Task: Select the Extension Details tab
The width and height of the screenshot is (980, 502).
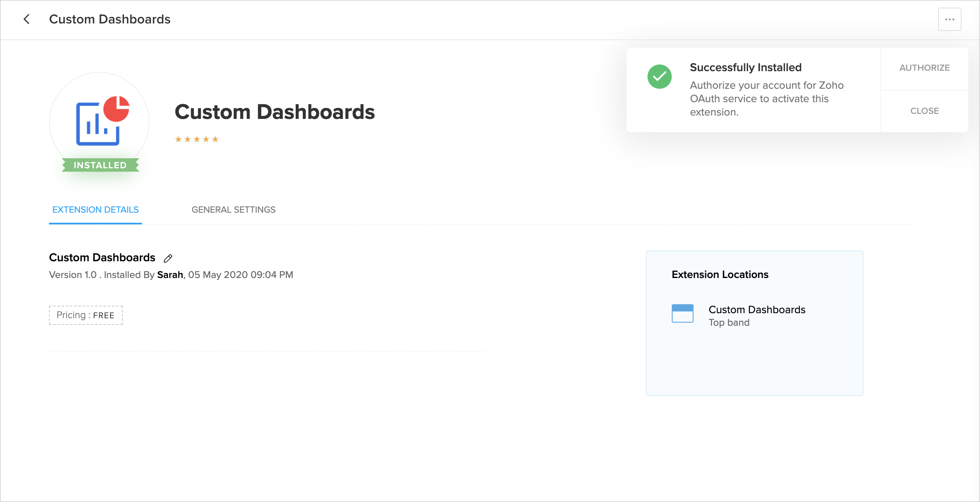Action: (95, 210)
